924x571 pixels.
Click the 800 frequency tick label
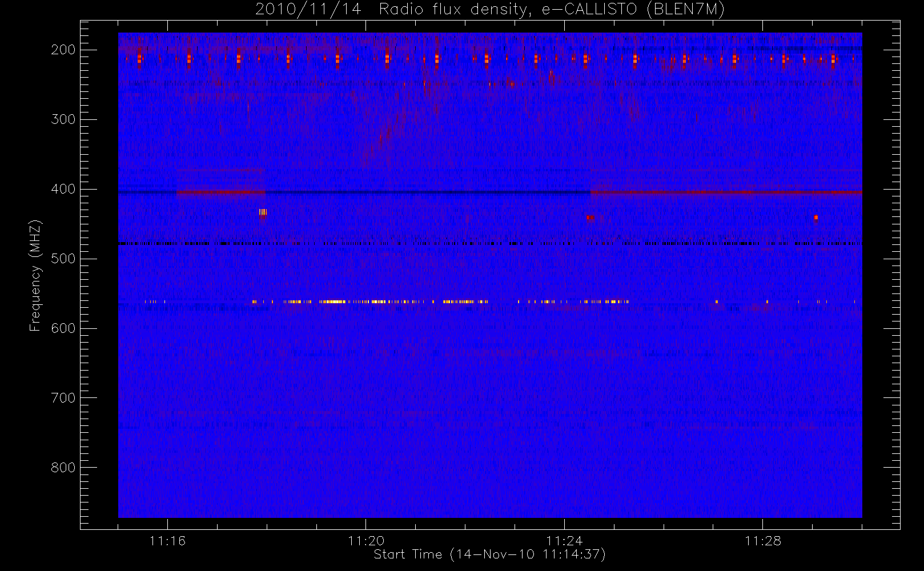(x=63, y=468)
